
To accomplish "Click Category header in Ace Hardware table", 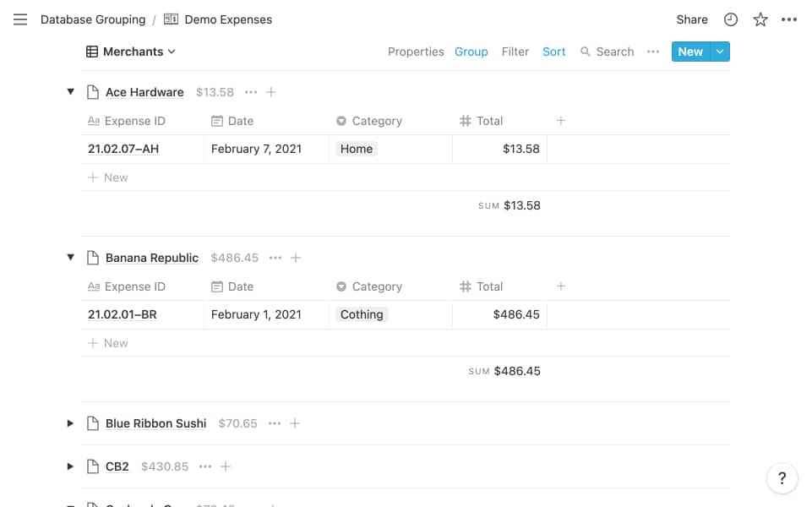I will 369,121.
